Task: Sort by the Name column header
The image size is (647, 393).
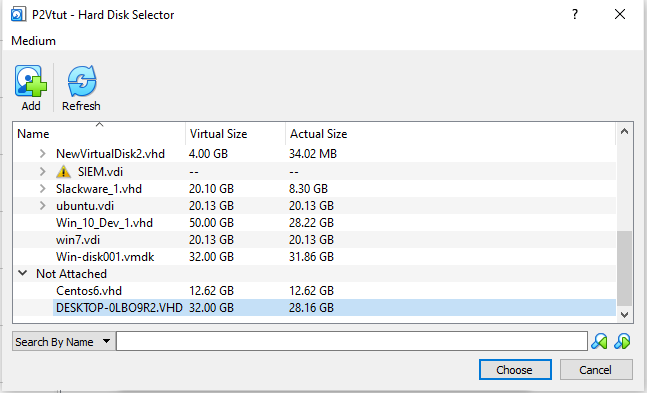Action: pyautogui.click(x=99, y=134)
